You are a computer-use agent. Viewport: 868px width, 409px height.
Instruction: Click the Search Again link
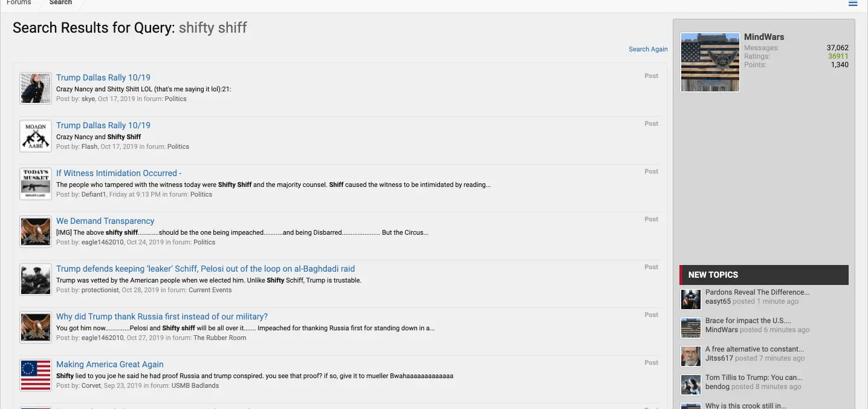[x=648, y=49]
